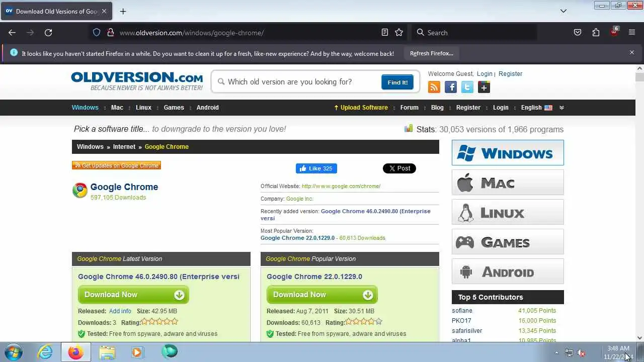
Task: Click the Games platform sidebar banner
Action: tap(508, 241)
